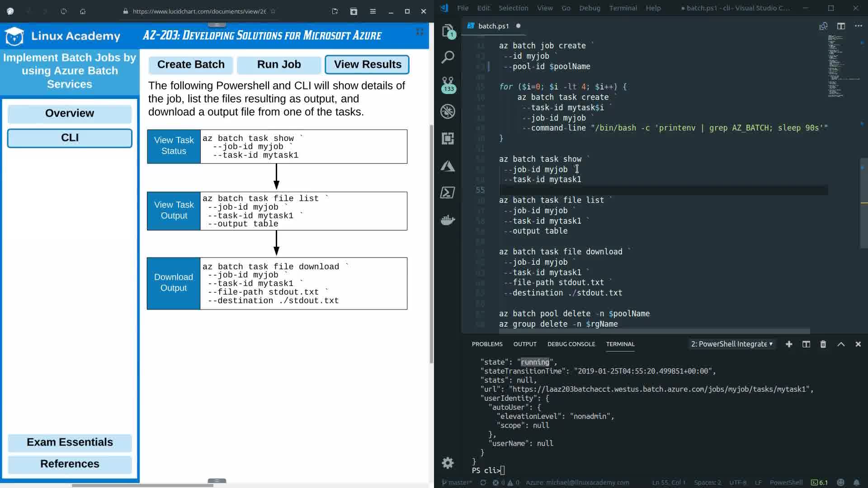The width and height of the screenshot is (868, 488).
Task: Open the browser hamburger menu
Action: pos(373,11)
